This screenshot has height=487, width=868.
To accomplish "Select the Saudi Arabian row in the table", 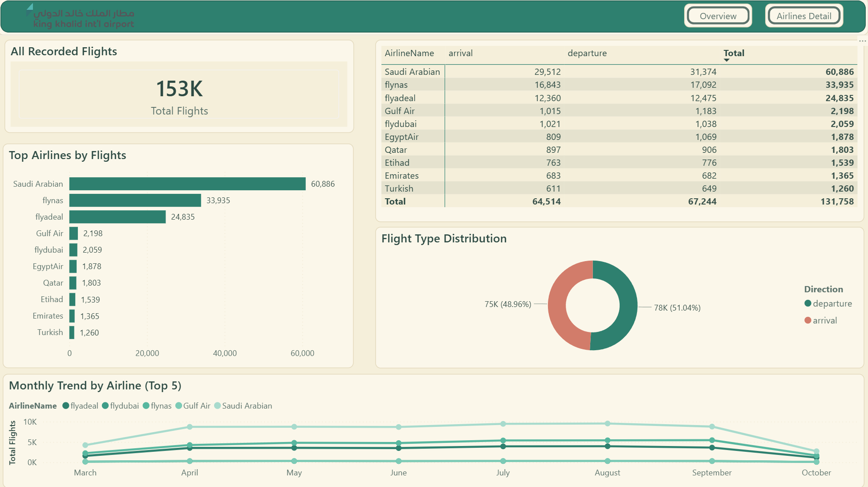I will click(619, 71).
